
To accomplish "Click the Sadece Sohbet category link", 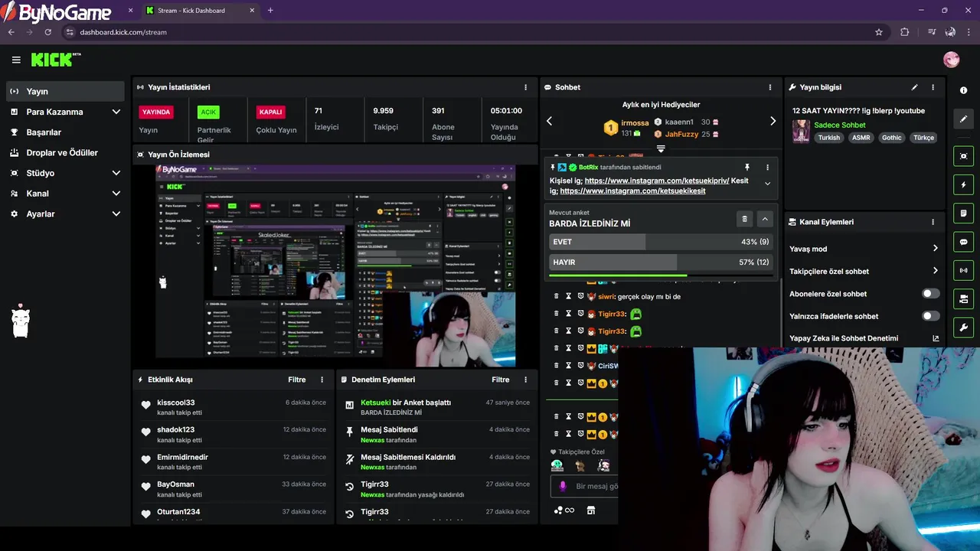I will (840, 125).
